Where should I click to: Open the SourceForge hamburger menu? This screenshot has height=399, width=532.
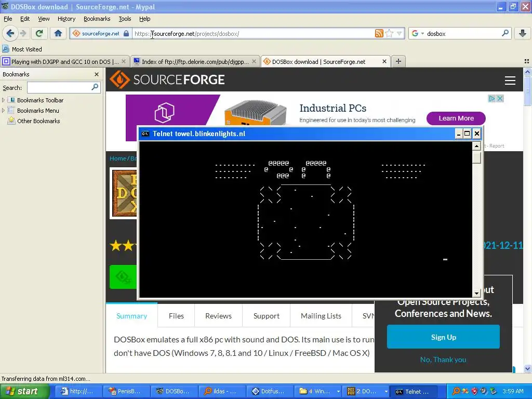pyautogui.click(x=510, y=81)
